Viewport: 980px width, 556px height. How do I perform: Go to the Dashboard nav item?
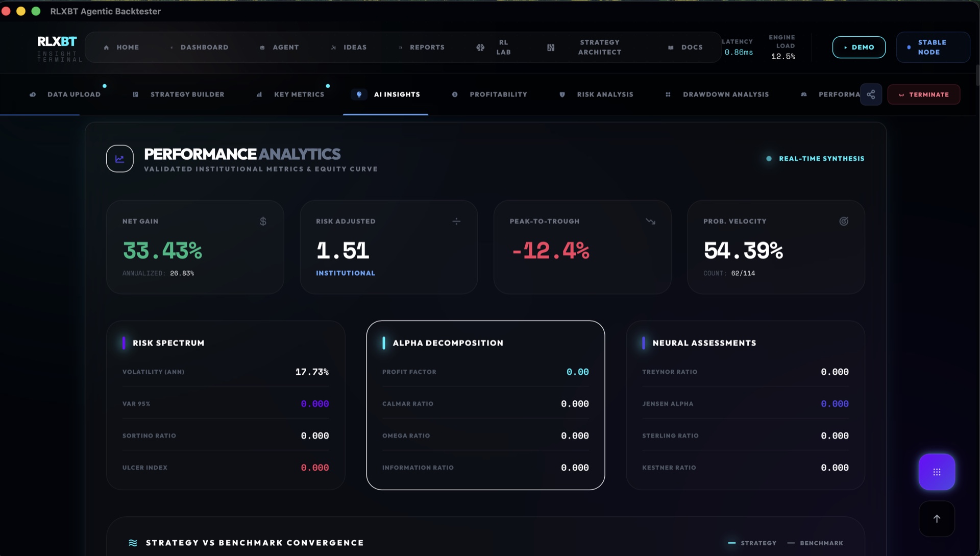200,47
